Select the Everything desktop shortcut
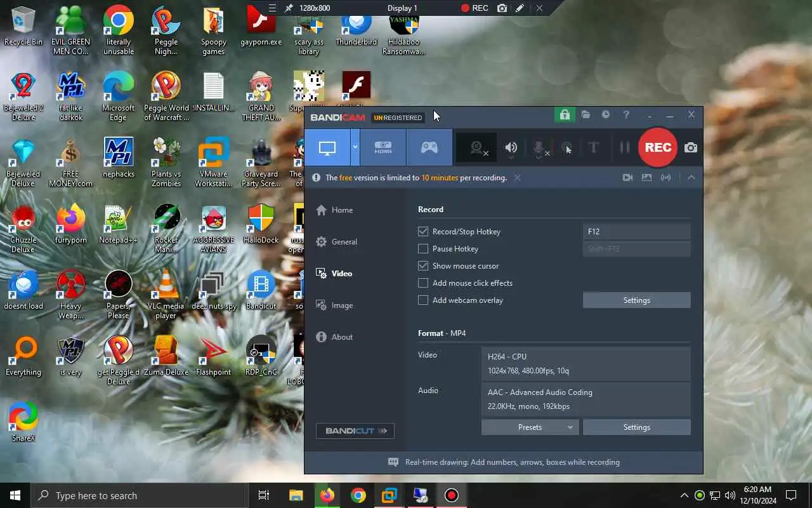The image size is (812, 508). (23, 356)
